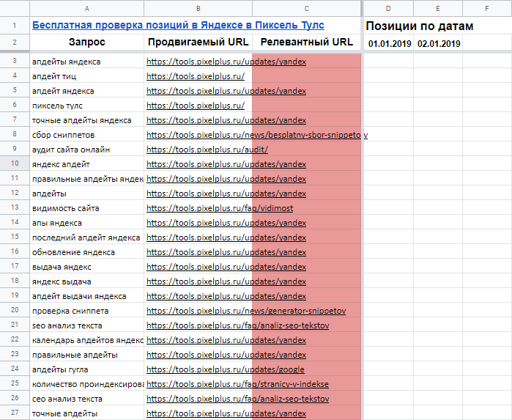This screenshot has height=420, width=512.
Task: Click the cell проверка сниппета
Action: coord(87,311)
